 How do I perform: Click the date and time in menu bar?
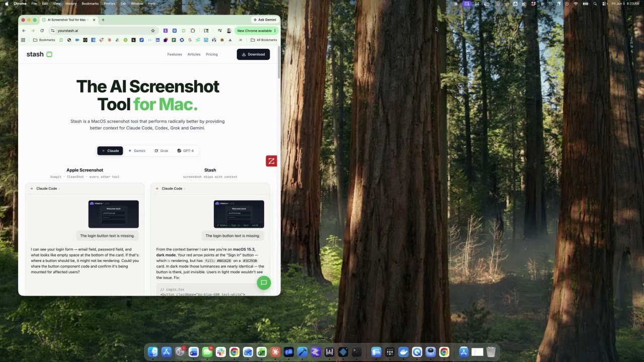(625, 4)
